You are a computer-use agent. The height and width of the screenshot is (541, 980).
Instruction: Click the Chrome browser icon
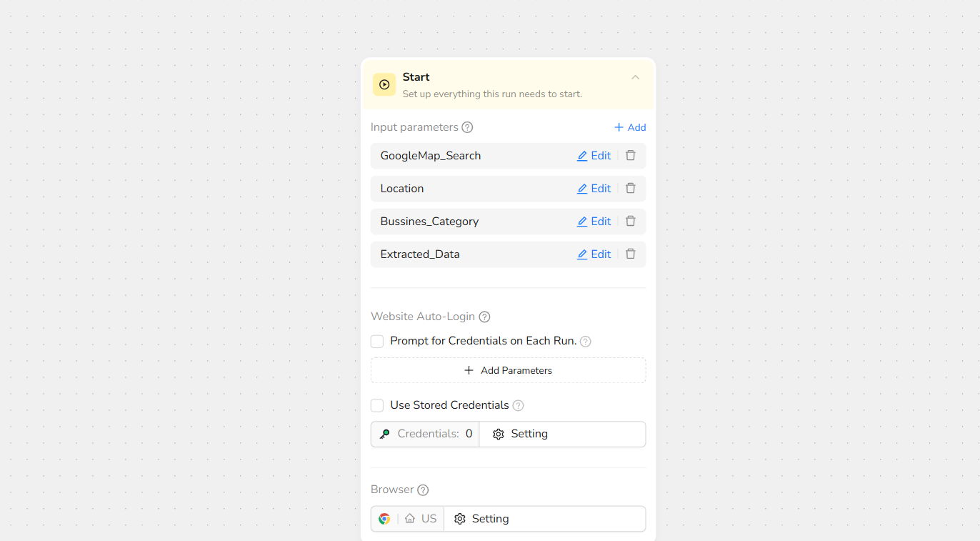[x=384, y=519]
